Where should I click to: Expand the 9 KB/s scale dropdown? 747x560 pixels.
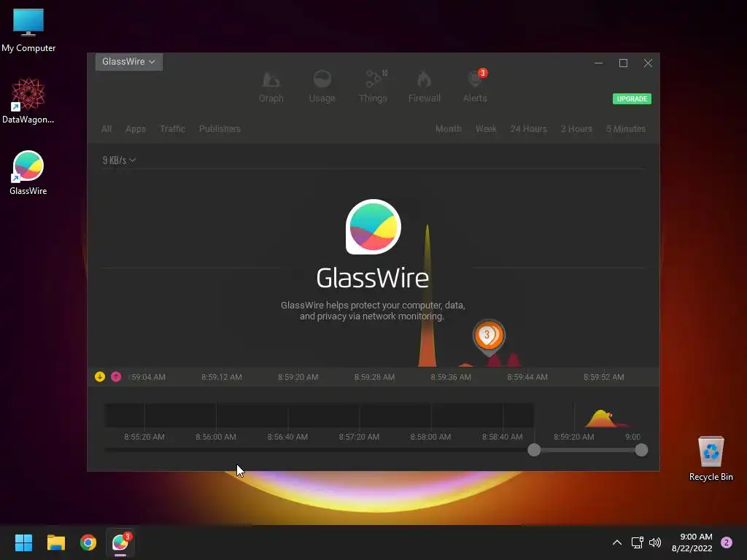pyautogui.click(x=119, y=160)
